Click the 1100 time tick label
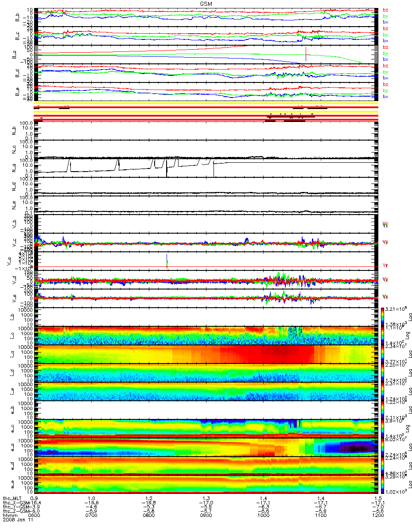Screen dimensions: 412x532 320,516
